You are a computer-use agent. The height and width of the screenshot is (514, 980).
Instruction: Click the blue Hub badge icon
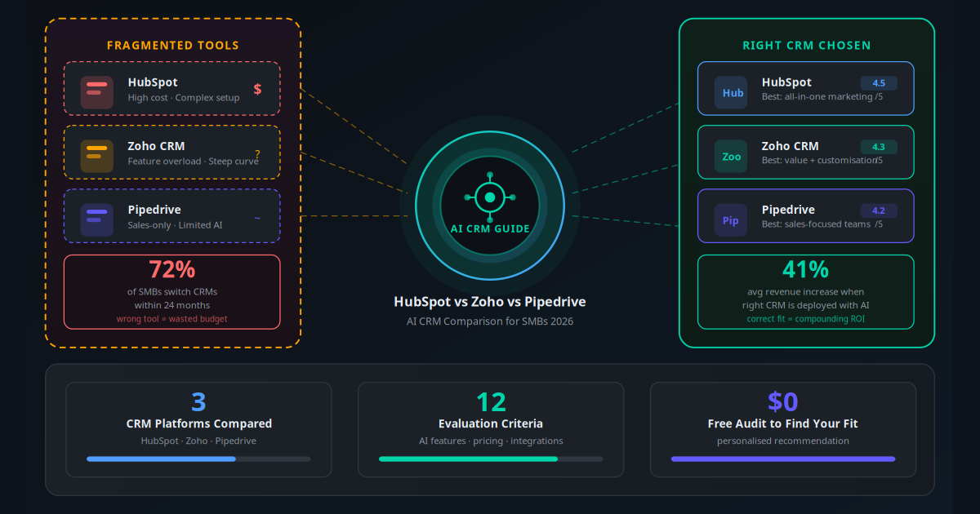click(x=731, y=92)
